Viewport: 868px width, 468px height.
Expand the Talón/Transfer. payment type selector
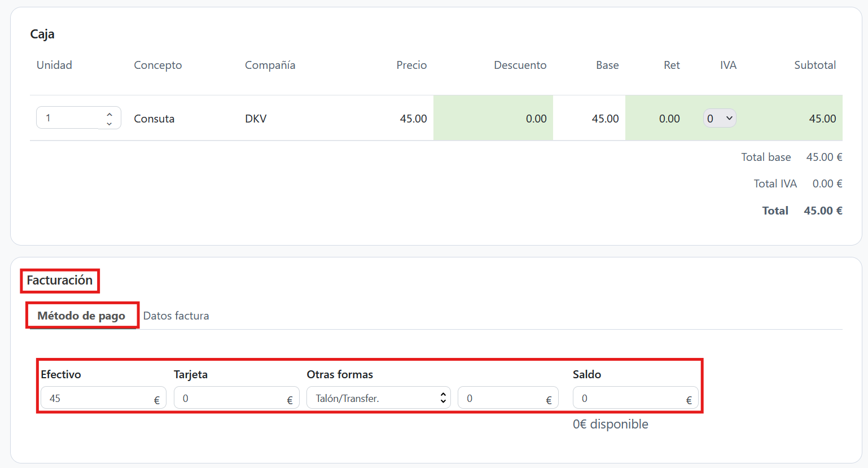pyautogui.click(x=378, y=398)
